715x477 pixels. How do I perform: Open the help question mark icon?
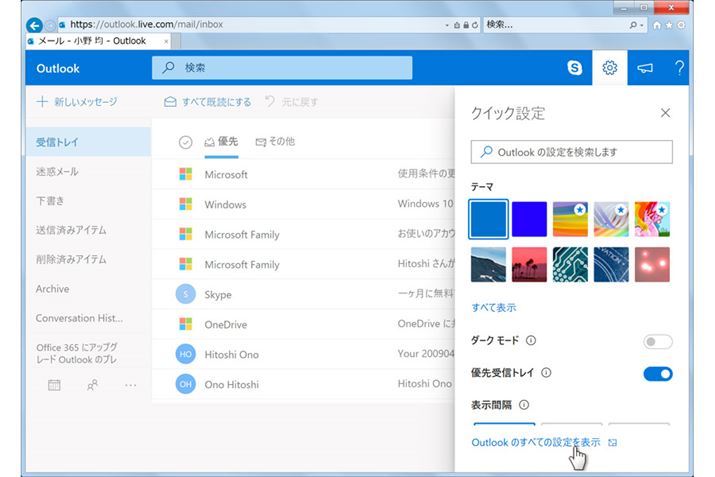pos(680,68)
